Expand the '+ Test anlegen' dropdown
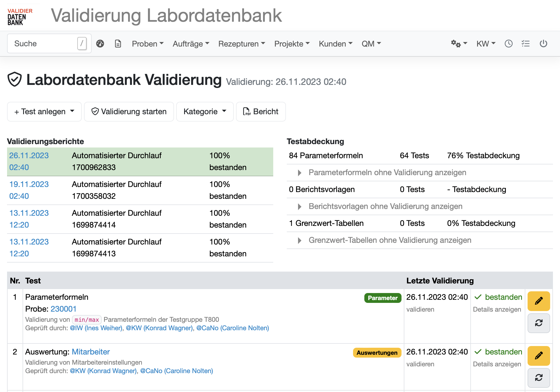The width and height of the screenshot is (560, 392). (x=44, y=111)
